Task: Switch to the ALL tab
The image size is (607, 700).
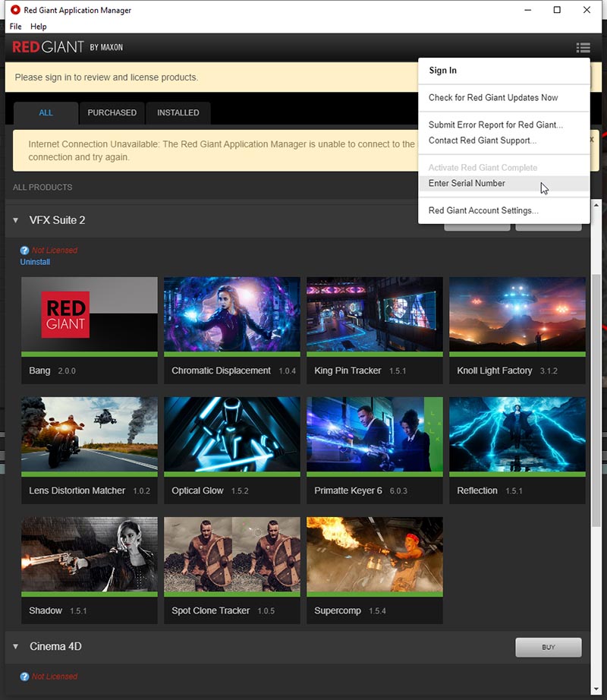Action: pos(46,113)
